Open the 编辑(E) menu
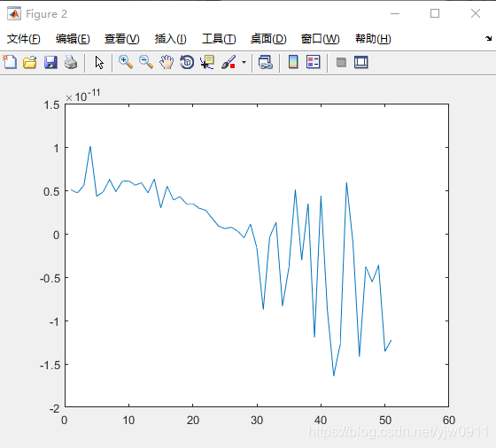 point(73,39)
